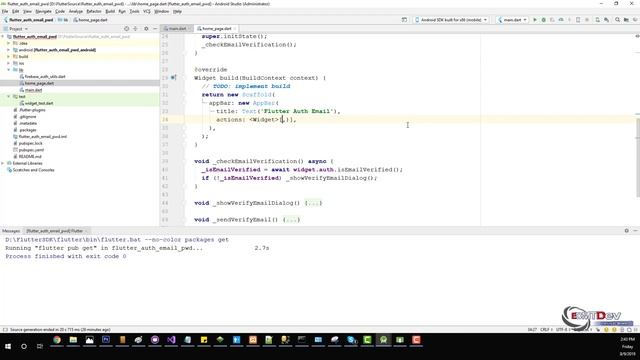This screenshot has height=360, width=640.
Task: Click the system clock in the taskbar
Action: 627,346
